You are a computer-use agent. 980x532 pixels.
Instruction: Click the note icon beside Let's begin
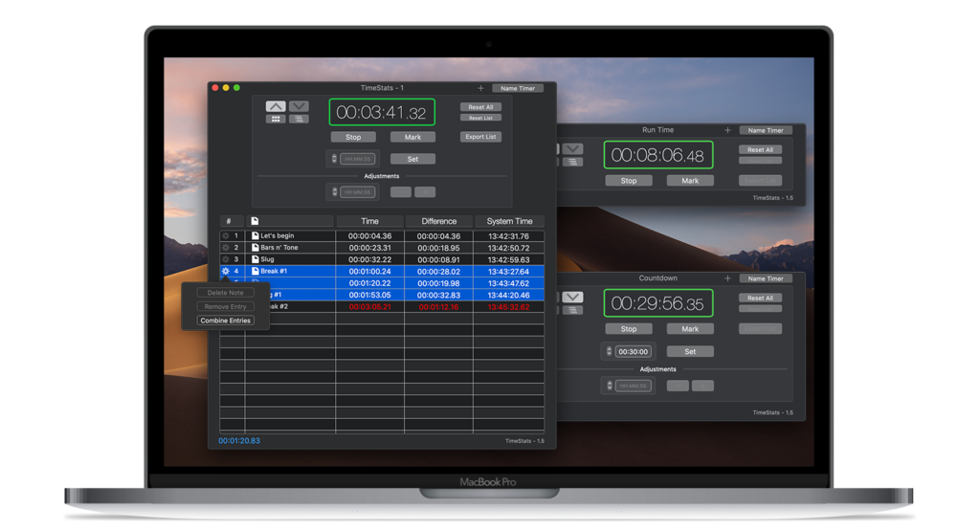255,236
